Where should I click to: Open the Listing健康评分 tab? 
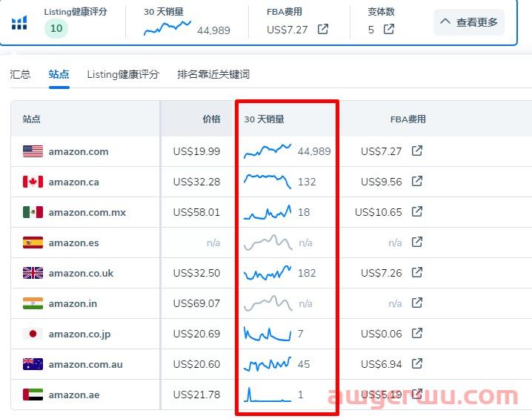(x=123, y=74)
